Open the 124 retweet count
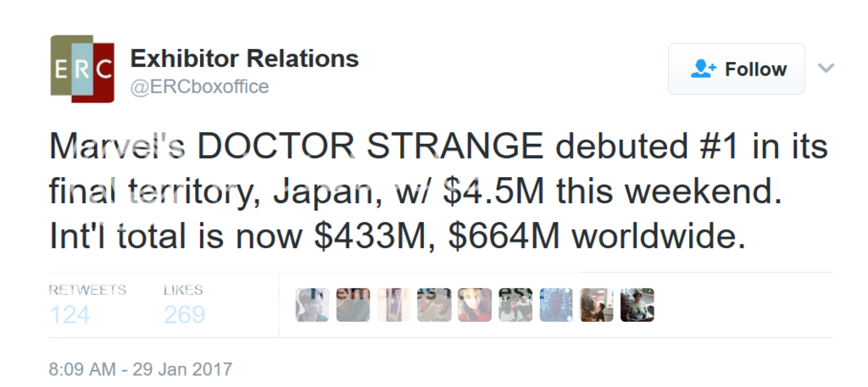Image resolution: width=868 pixels, height=387 pixels. click(70, 315)
